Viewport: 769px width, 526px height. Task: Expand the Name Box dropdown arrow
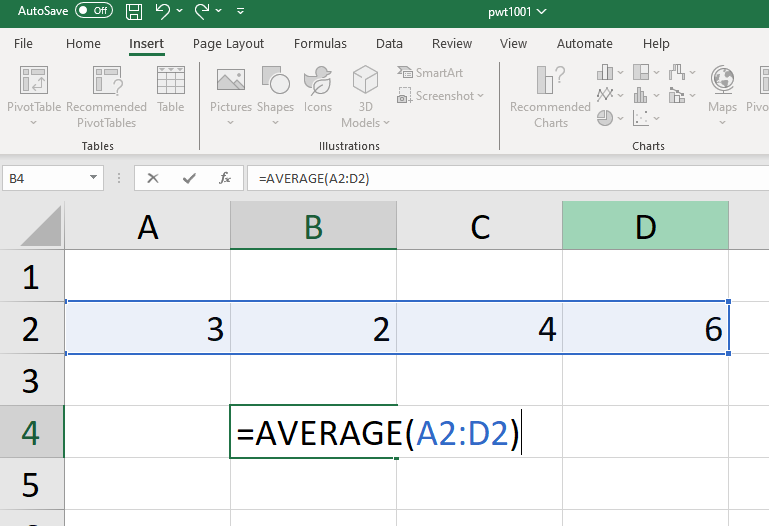pos(94,178)
